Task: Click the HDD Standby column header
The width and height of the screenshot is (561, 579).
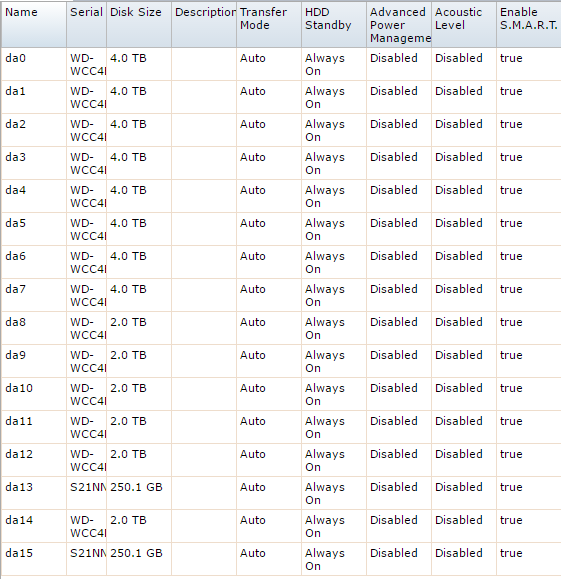Action: 334,25
